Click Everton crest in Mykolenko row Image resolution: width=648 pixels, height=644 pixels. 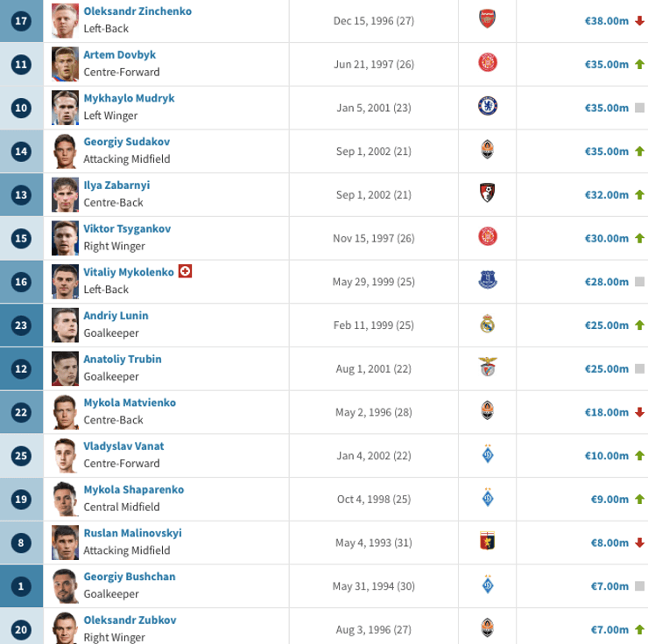pyautogui.click(x=488, y=281)
